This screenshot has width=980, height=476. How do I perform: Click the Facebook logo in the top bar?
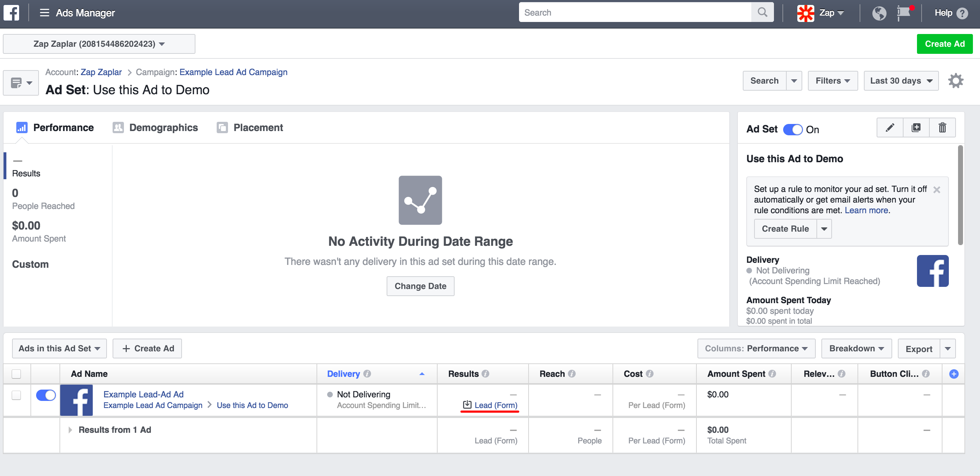tap(11, 12)
